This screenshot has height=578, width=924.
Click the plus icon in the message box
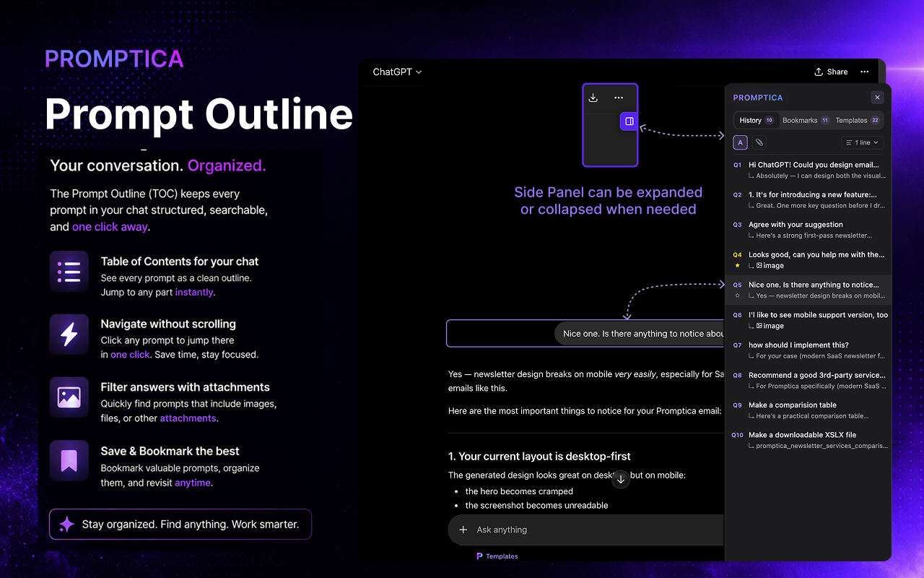(463, 530)
